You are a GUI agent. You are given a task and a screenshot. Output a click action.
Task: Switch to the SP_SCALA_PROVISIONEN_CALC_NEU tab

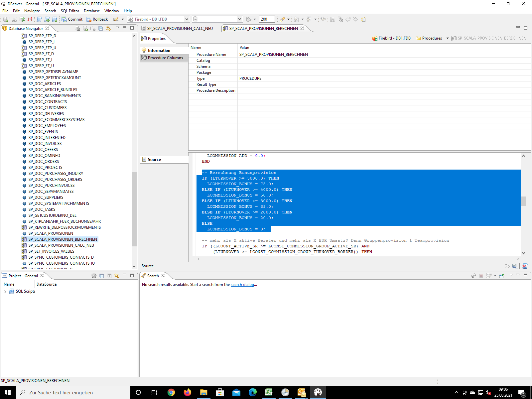180,29
